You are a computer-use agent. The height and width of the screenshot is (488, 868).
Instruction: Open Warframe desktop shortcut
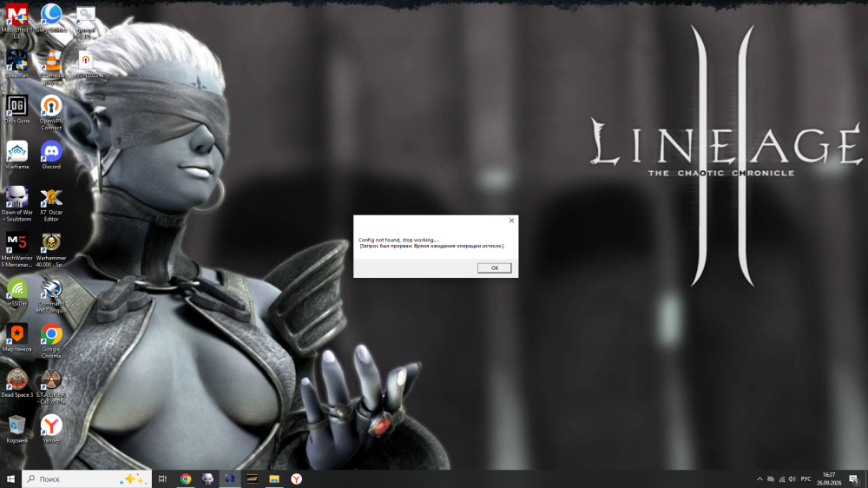click(16, 155)
